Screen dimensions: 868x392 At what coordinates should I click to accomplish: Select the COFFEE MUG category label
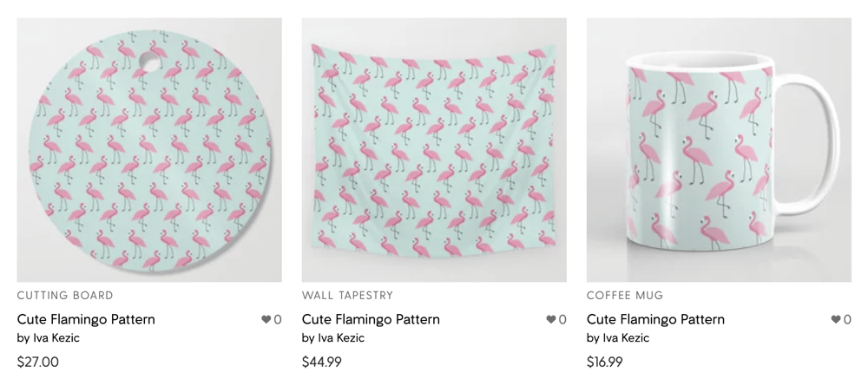[x=625, y=295]
